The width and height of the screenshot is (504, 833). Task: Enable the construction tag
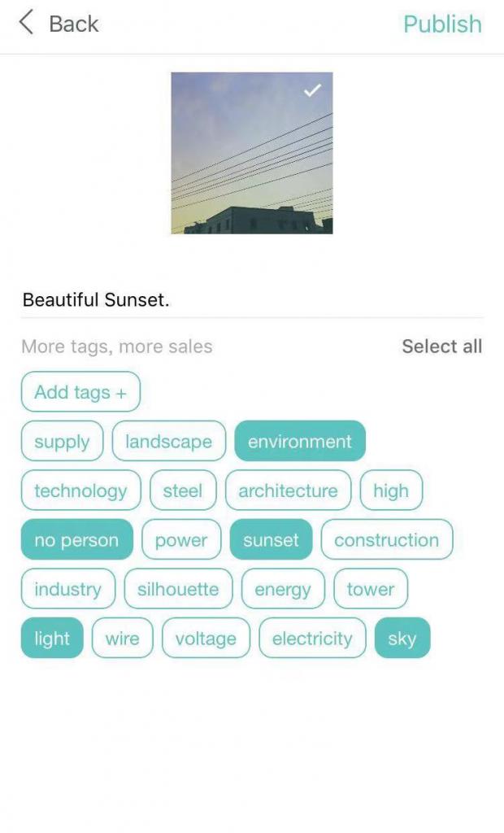386,540
